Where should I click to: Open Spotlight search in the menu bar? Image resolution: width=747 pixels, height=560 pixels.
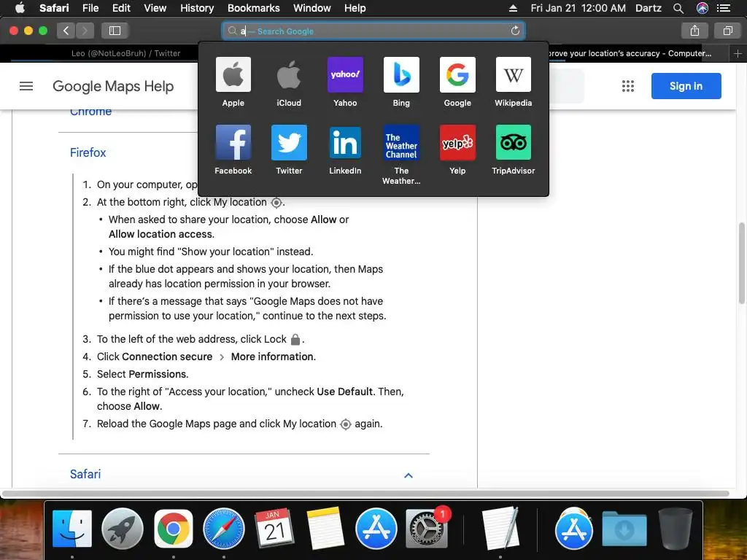(678, 8)
